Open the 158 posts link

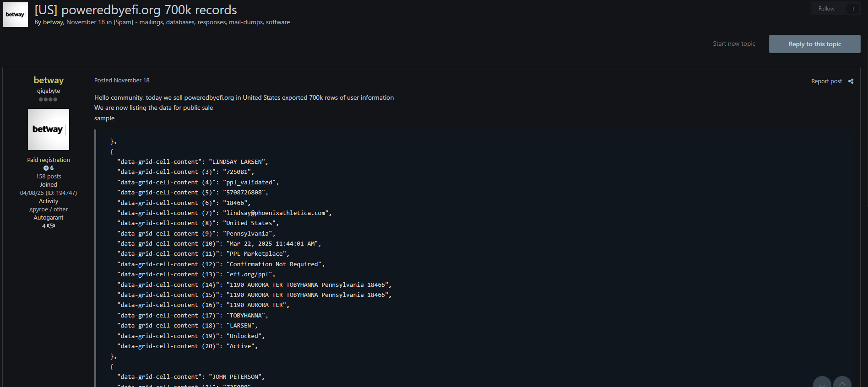point(49,177)
